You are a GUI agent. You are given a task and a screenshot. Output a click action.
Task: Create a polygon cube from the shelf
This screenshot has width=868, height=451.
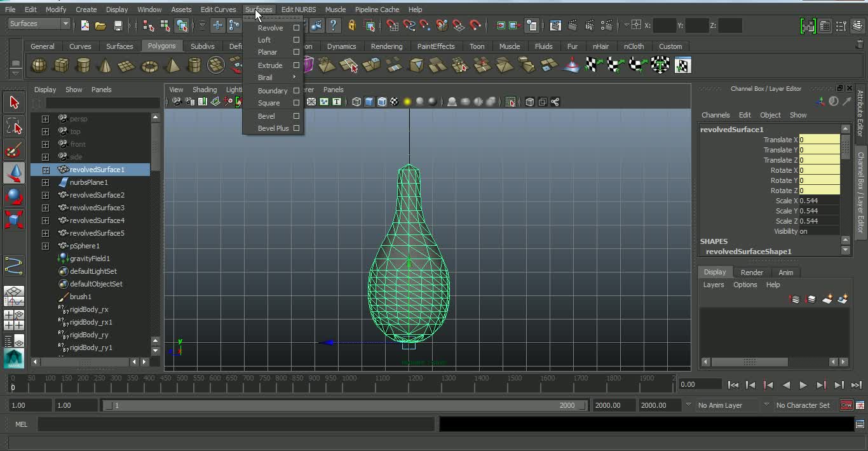[x=61, y=65]
